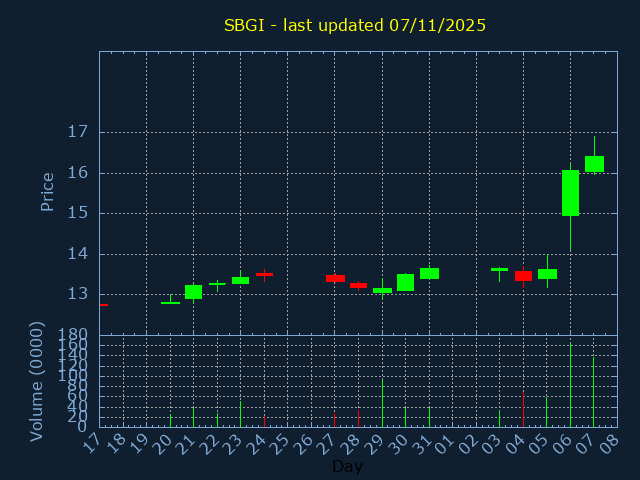Screen dimensions: 640x480
Task: Click the price axis tick '16'
Action: 78,173
